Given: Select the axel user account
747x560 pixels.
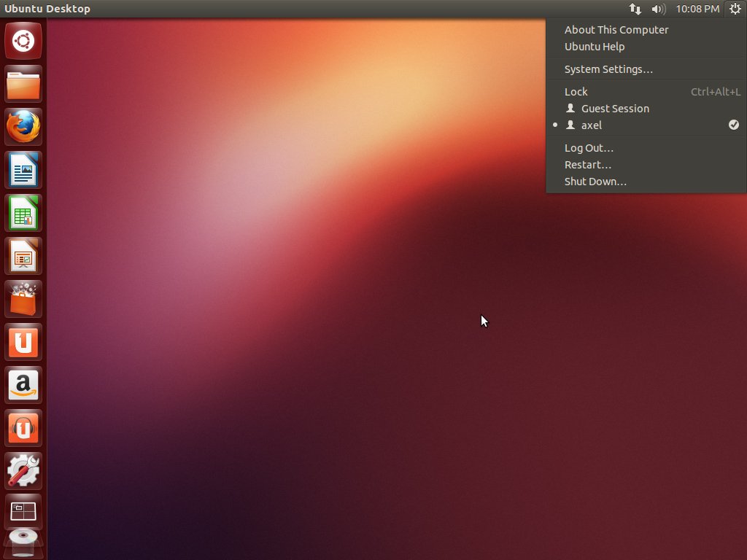Looking at the screenshot, I should (592, 125).
